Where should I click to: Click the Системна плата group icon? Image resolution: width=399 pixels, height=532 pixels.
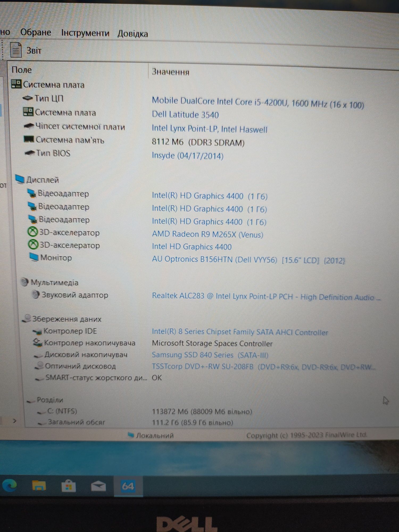16,84
